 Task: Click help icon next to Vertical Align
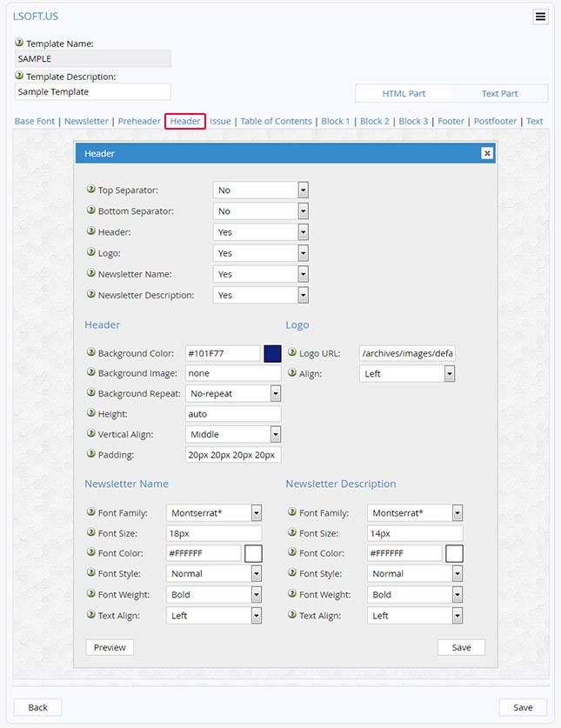tap(91, 433)
